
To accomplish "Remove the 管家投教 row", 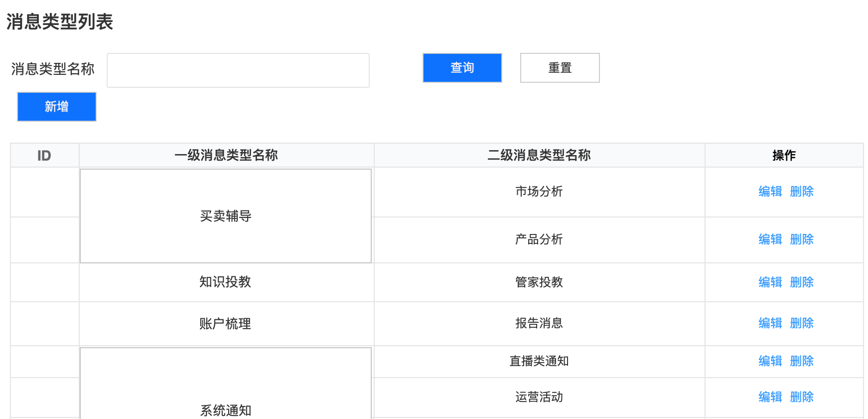I will tap(801, 282).
